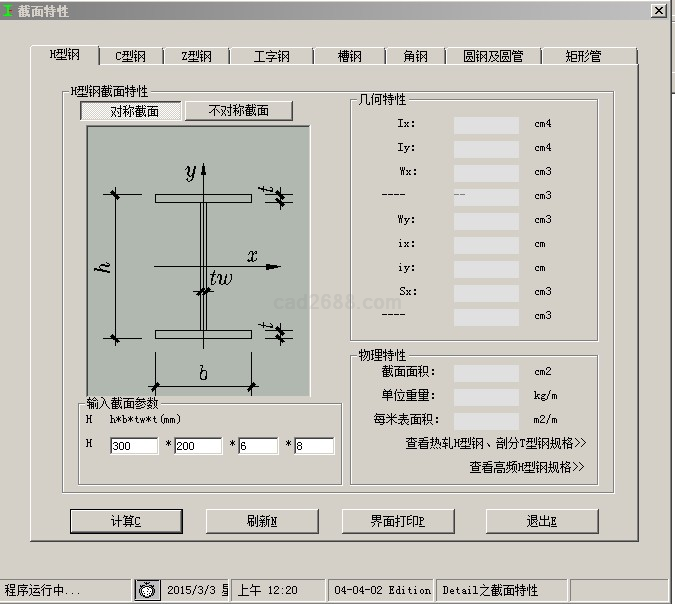
Task: Click the height field containing 300
Action: tap(134, 446)
